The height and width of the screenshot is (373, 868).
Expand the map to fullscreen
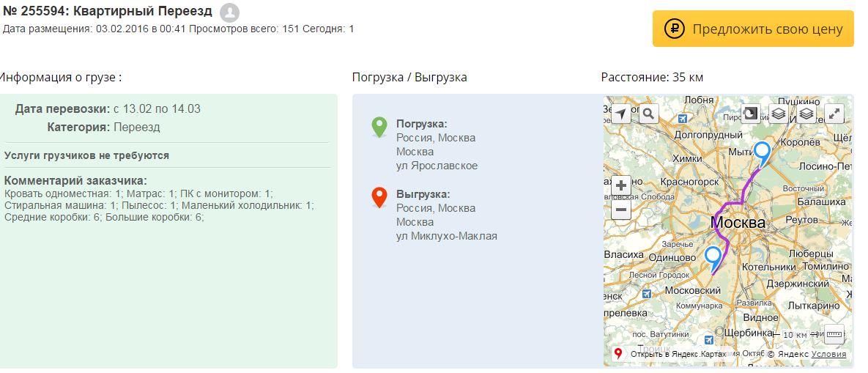click(x=834, y=114)
